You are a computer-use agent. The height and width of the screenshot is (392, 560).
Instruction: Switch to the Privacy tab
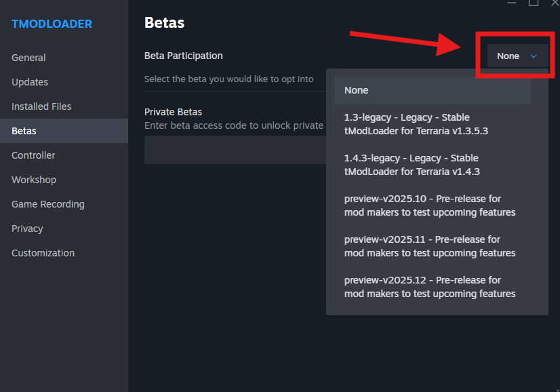27,229
